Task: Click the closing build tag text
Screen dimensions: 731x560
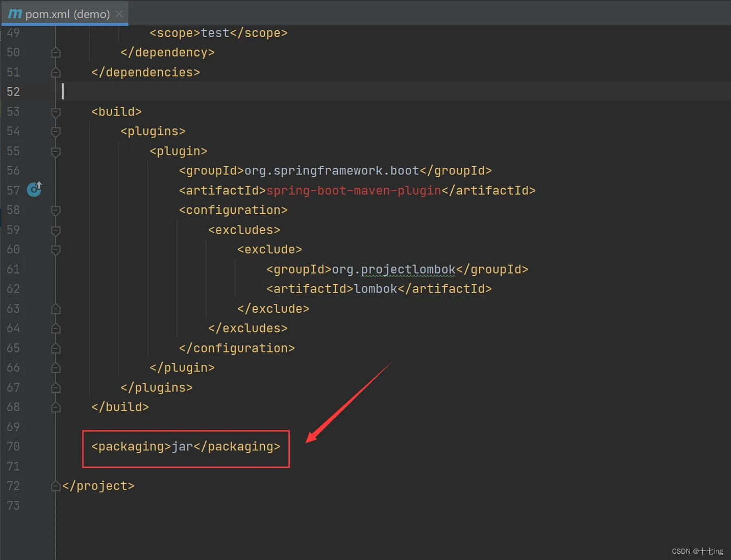Action: pyautogui.click(x=120, y=407)
